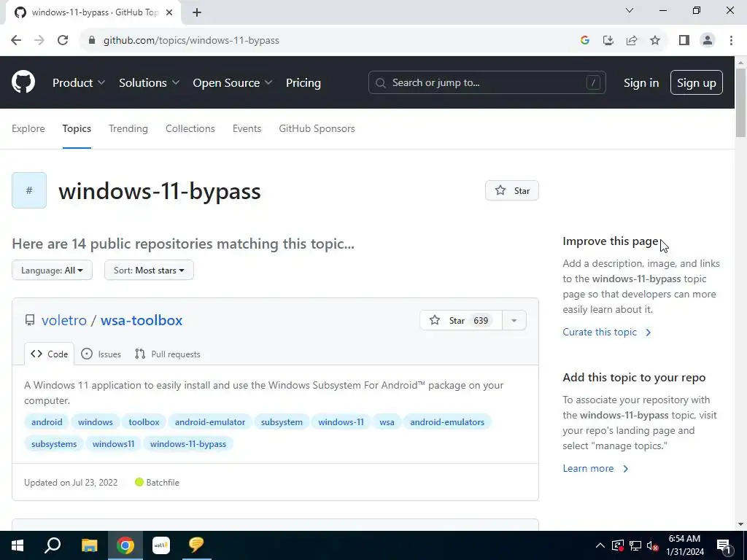View site information lock icon
Image resolution: width=747 pixels, height=560 pixels.
tap(92, 41)
